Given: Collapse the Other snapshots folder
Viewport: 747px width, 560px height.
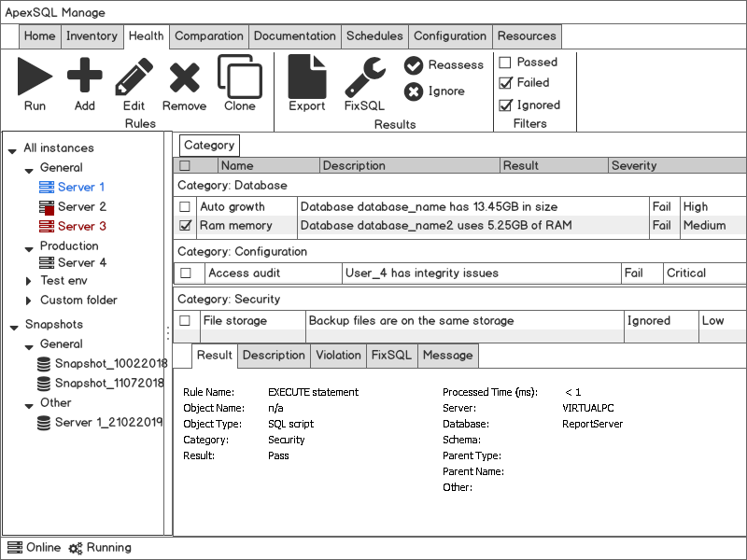Looking at the screenshot, I should tap(29, 406).
